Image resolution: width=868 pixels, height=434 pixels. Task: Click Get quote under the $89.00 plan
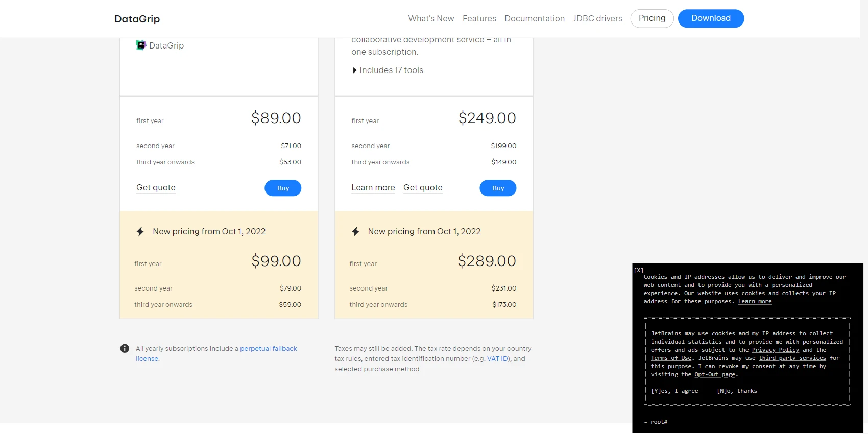156,187
